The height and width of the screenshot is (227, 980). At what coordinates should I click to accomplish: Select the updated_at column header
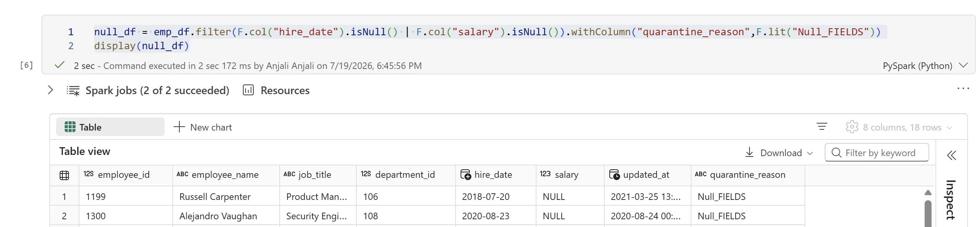pyautogui.click(x=648, y=175)
